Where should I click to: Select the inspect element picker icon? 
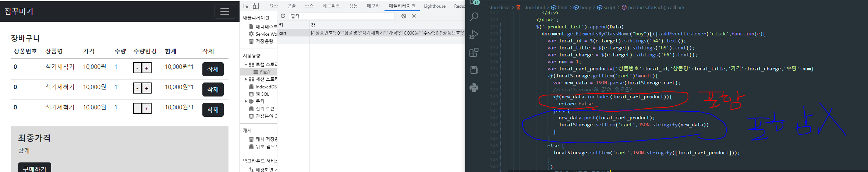pyautogui.click(x=246, y=6)
